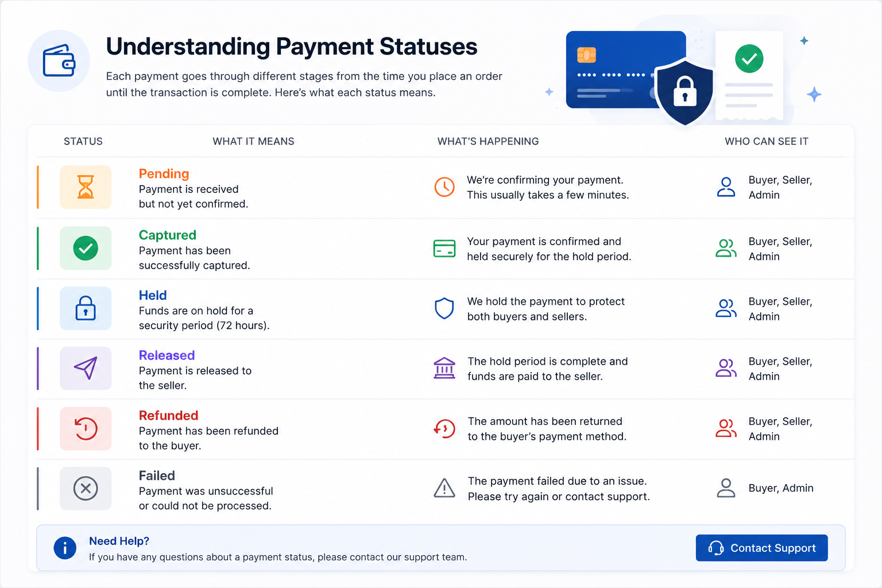Click the Refunded status title text
The image size is (882, 588).
click(x=169, y=415)
